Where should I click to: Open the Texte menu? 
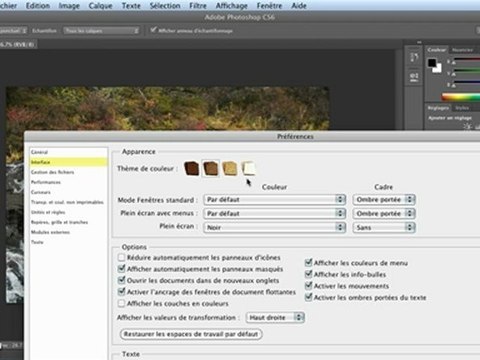click(x=131, y=6)
